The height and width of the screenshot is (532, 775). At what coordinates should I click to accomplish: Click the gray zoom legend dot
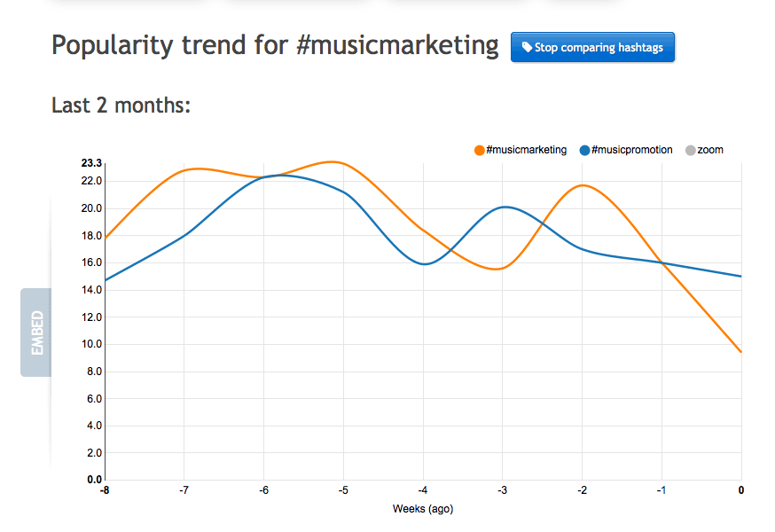pos(691,151)
